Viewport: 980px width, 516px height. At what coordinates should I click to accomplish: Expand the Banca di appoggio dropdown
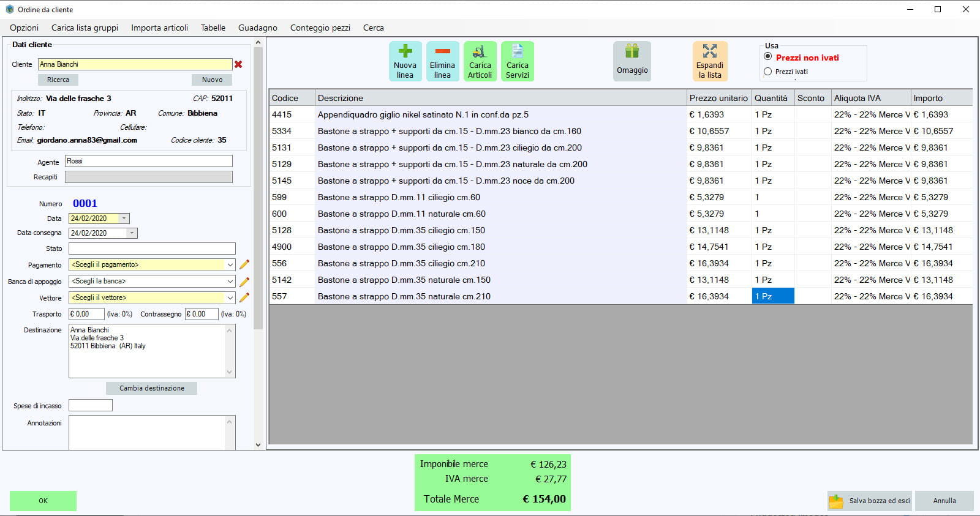[230, 282]
